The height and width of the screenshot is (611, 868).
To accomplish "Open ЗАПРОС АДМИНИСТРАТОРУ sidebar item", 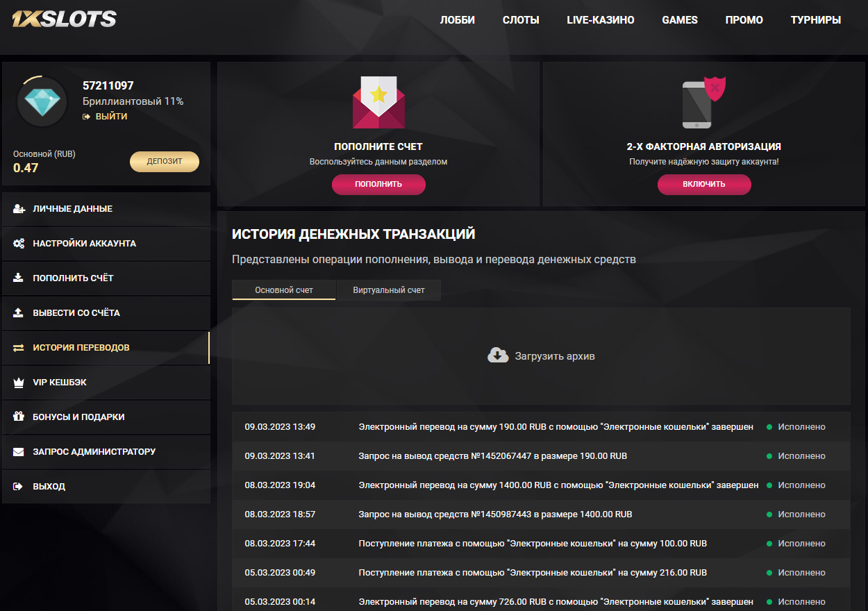I will coord(106,452).
